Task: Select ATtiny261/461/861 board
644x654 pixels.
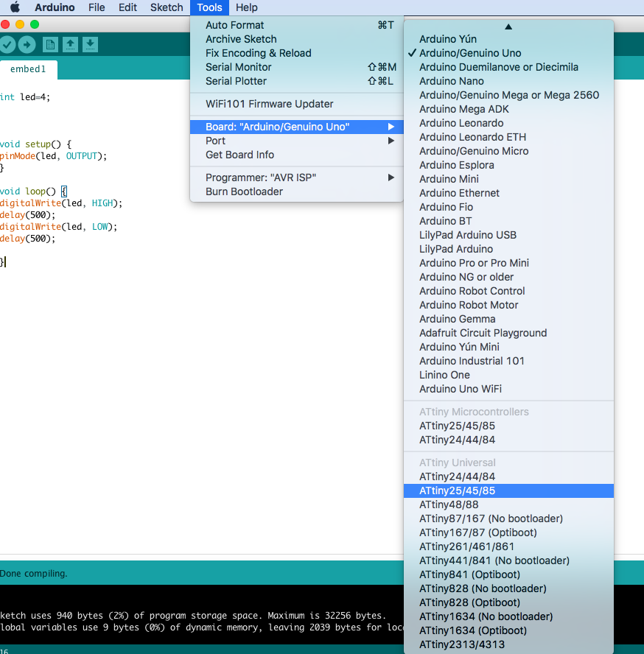Action: 508,546
